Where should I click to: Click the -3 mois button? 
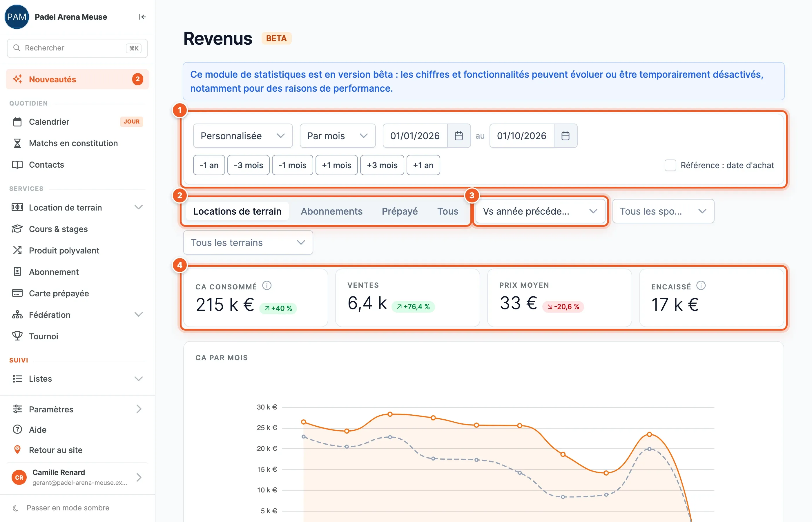pos(249,165)
